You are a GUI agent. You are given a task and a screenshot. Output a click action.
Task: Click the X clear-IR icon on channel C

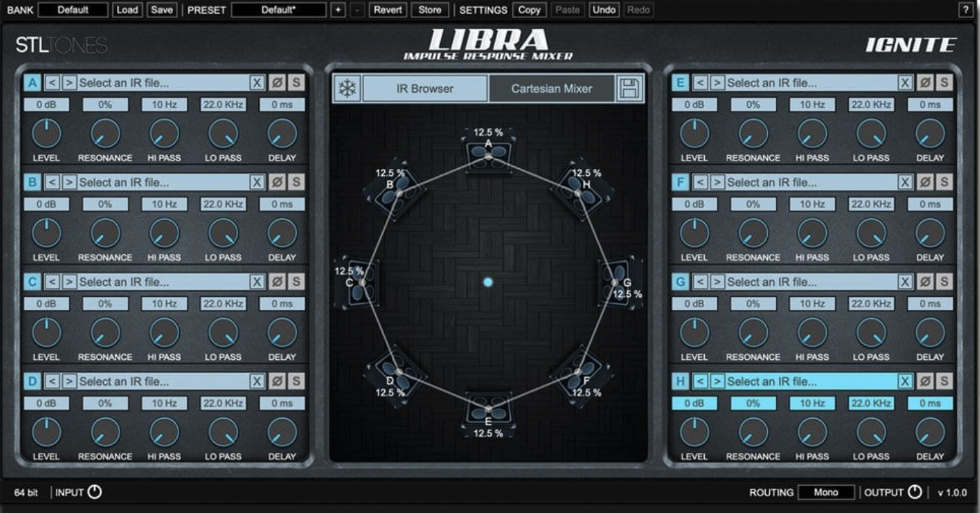pos(257,282)
